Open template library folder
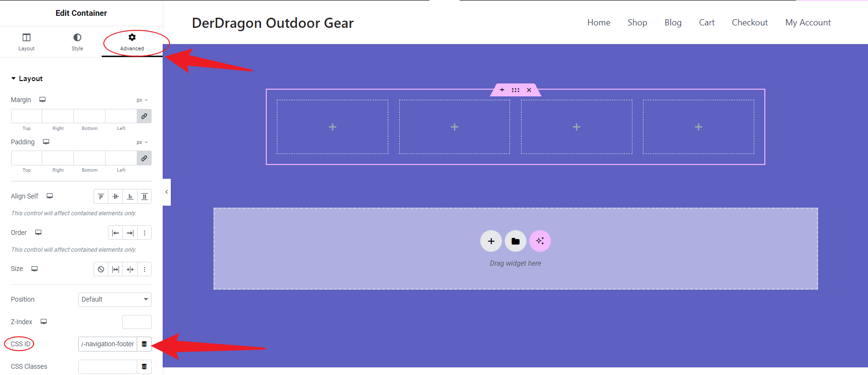 pos(515,241)
